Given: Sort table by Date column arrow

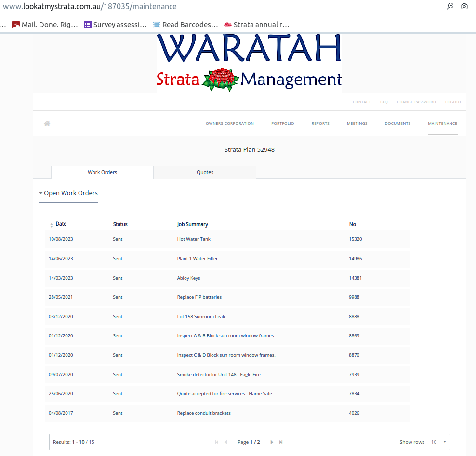Looking at the screenshot, I should point(51,225).
